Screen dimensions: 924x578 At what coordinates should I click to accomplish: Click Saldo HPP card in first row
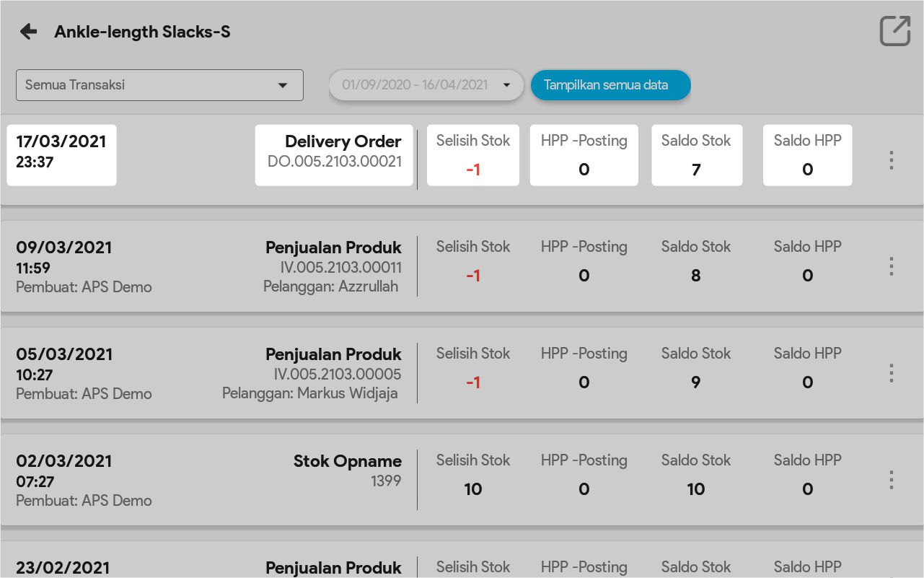pos(807,155)
